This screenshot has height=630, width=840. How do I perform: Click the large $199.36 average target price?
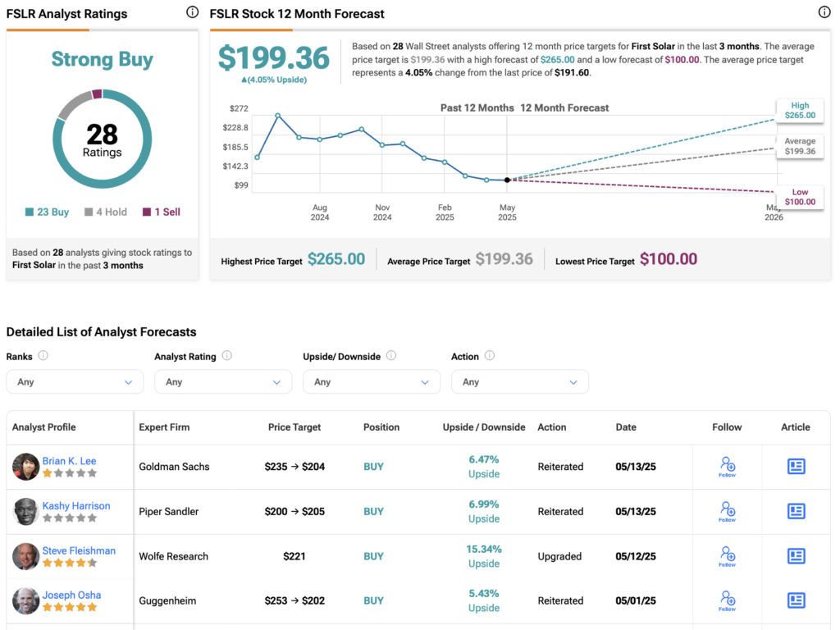point(274,58)
